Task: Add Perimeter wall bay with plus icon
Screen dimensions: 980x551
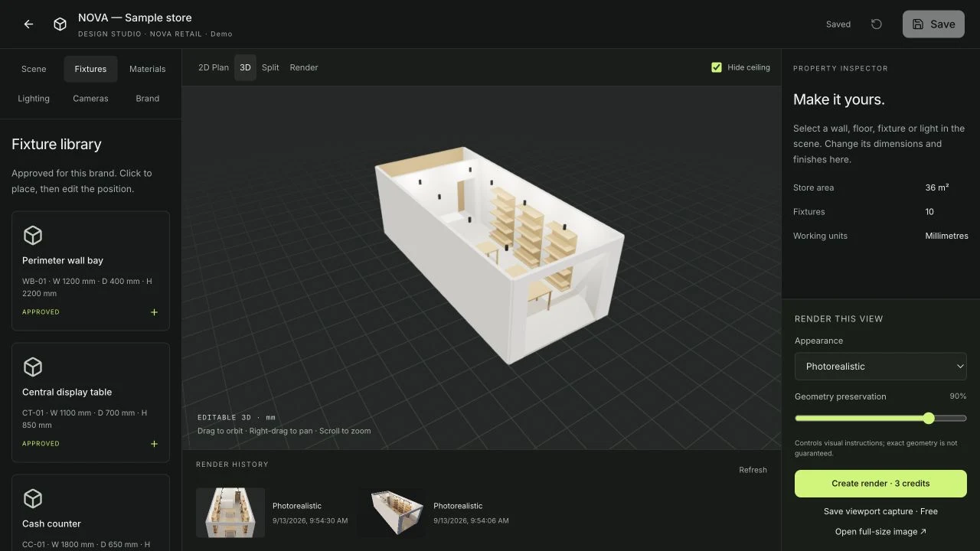Action: point(155,312)
